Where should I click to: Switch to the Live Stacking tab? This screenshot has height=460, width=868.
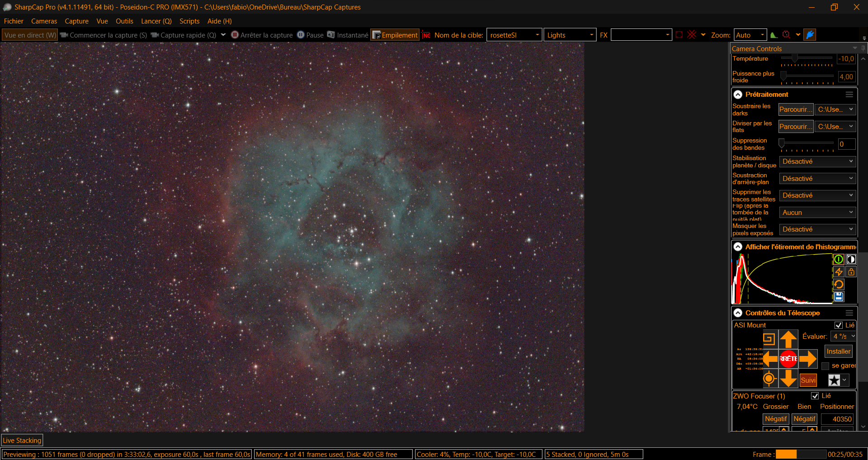tap(22, 441)
